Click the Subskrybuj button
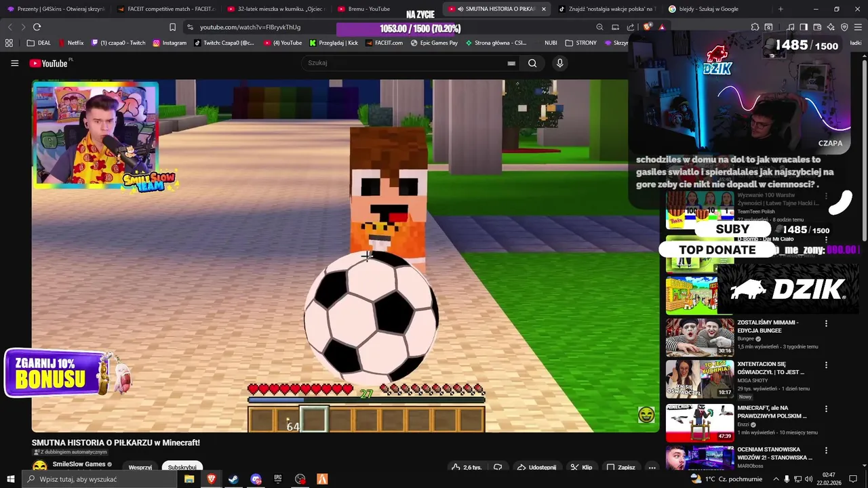Screen dimensions: 868x488 coord(182,467)
